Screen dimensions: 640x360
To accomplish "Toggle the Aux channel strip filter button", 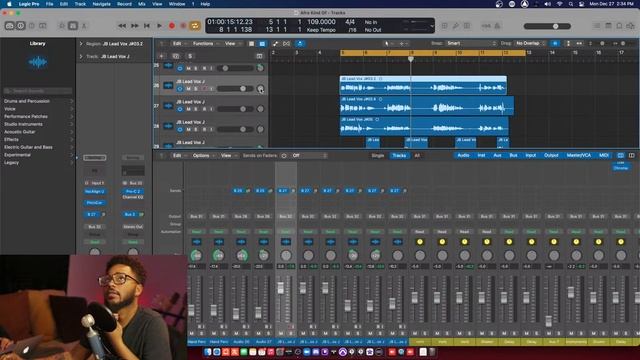I will (x=497, y=156).
